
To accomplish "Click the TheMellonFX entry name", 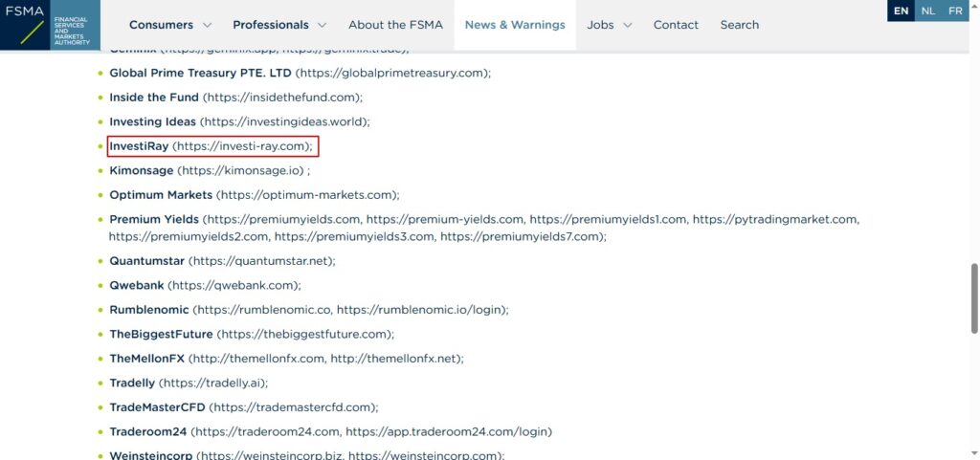I will [x=146, y=359].
